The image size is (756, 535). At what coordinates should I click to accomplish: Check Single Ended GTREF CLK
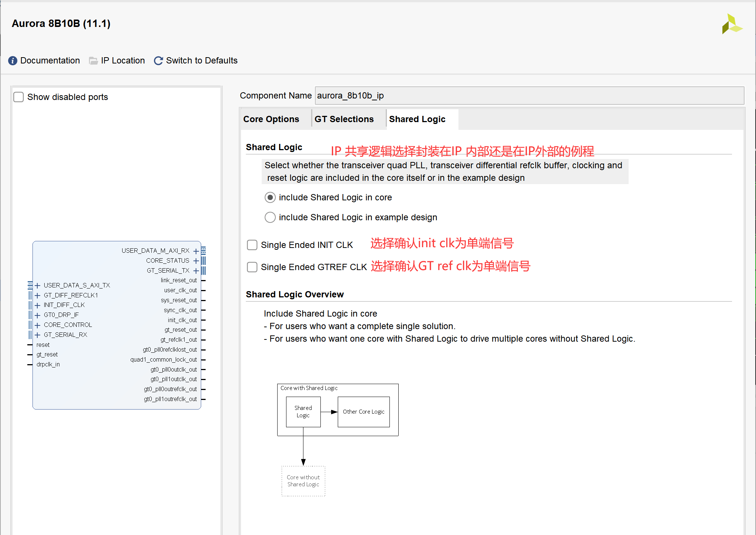tap(252, 267)
